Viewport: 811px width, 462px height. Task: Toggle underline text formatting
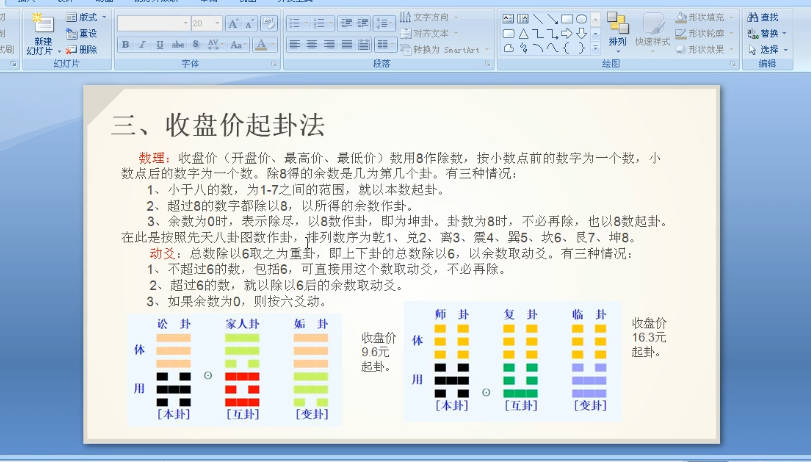coord(159,45)
